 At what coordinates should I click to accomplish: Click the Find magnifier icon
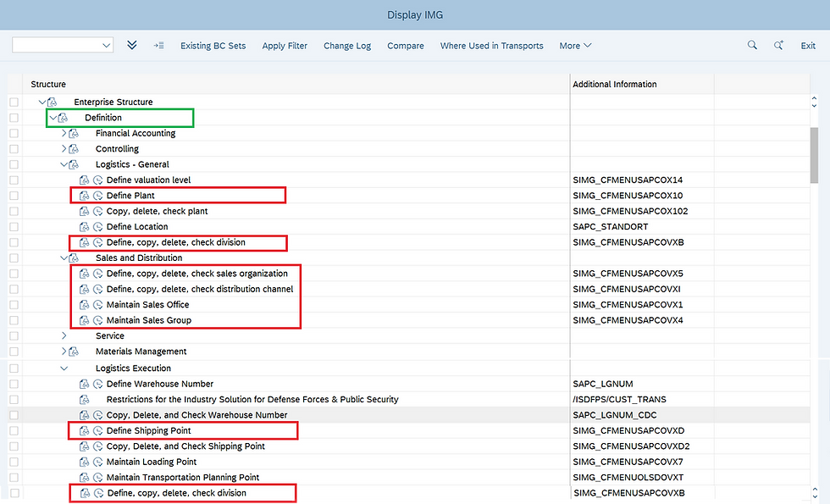[x=752, y=46]
